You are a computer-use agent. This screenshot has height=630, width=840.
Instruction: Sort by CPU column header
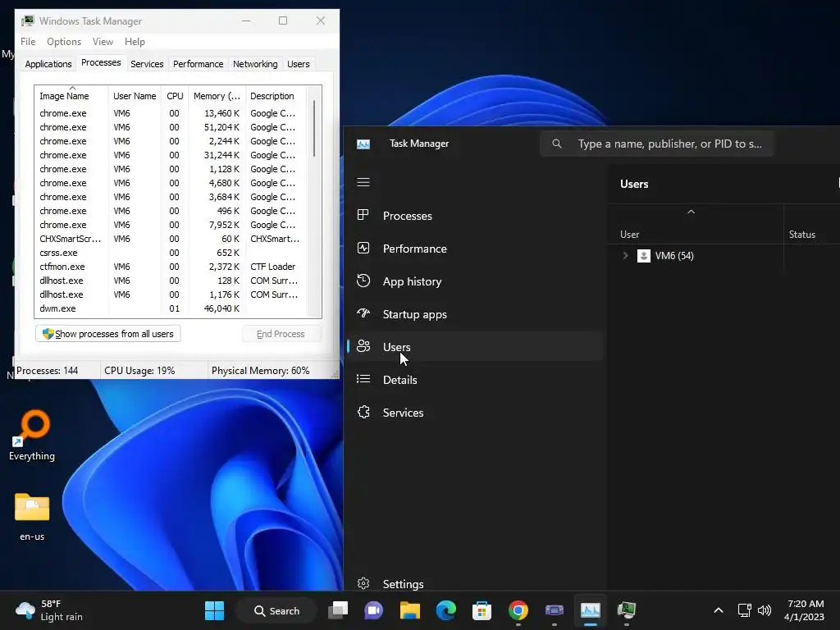175,96
